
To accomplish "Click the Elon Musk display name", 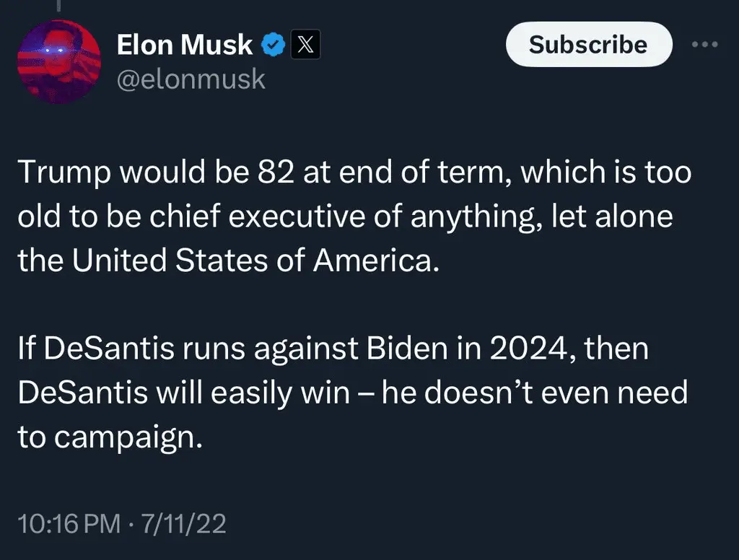I will click(x=185, y=46).
